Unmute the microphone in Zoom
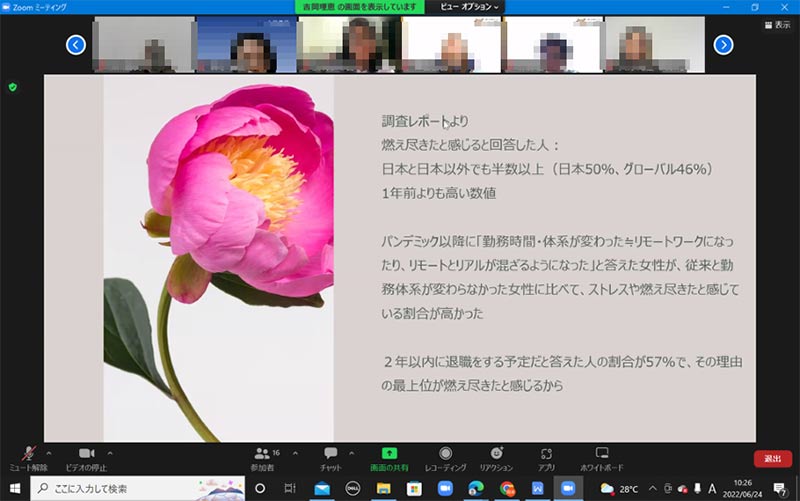Screen dimensions: 800x501 point(29,458)
